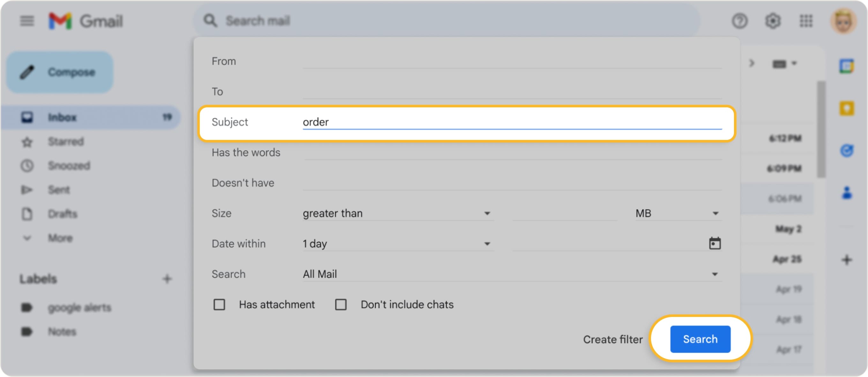The height and width of the screenshot is (377, 868).
Task: Change the Search scope from All Mail
Action: coord(715,274)
